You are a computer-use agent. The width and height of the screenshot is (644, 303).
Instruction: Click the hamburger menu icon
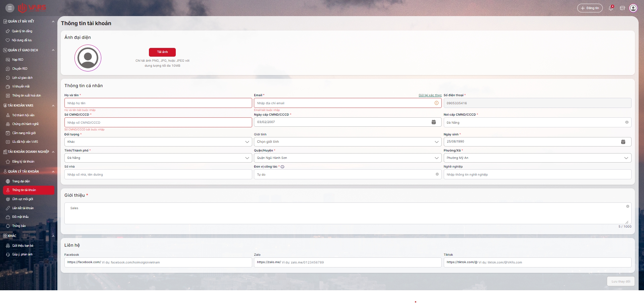click(10, 8)
